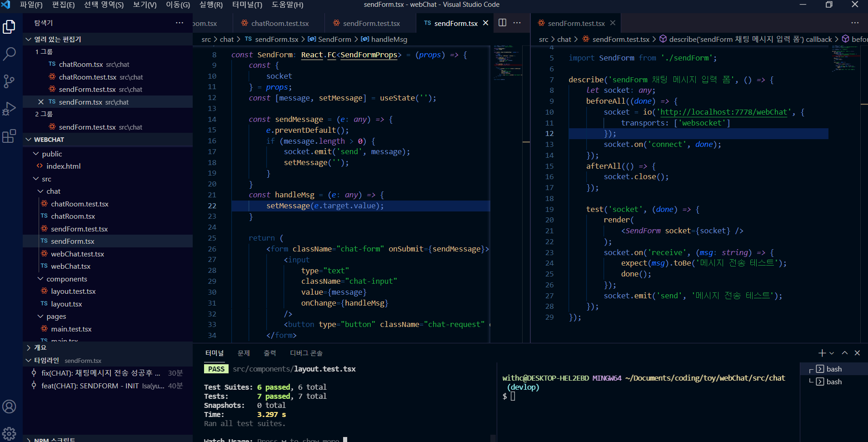Open the Explorer view in activity bar
868x442 pixels.
[x=9, y=27]
